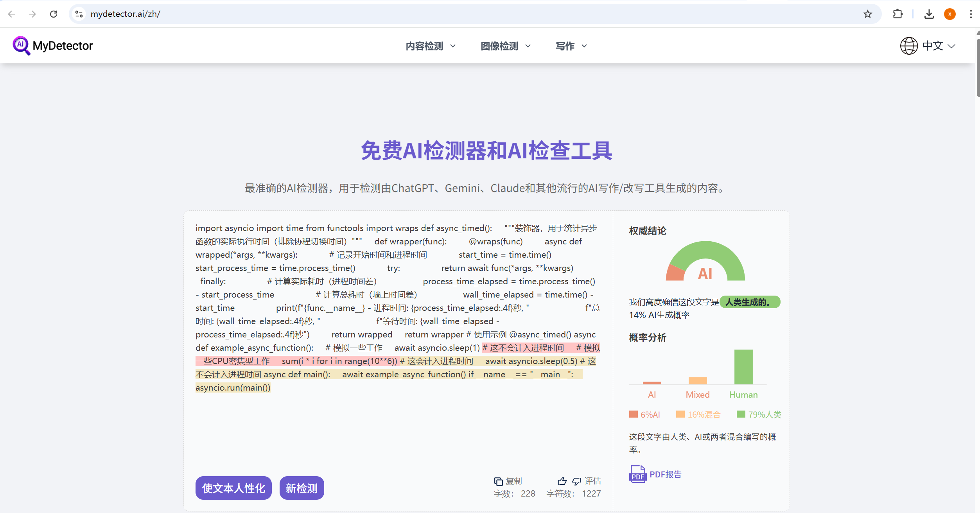Click the MyDetector logo icon
Image resolution: width=980 pixels, height=513 pixels.
coord(21,45)
